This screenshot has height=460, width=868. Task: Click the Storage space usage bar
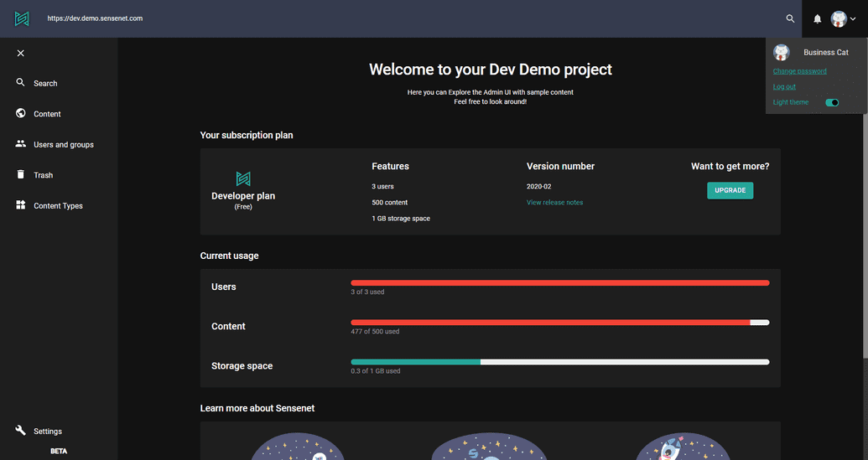pyautogui.click(x=559, y=362)
